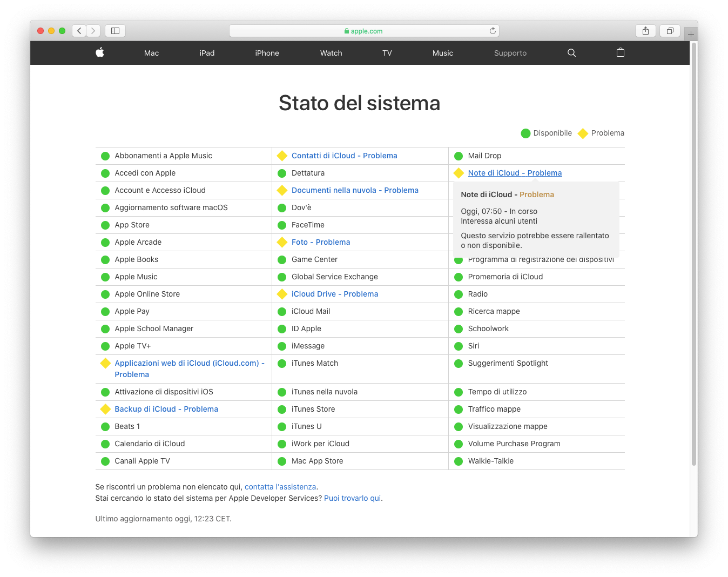Open the "Puoi trovarlo qui" link
Screen dimensions: 728x577
(352, 498)
